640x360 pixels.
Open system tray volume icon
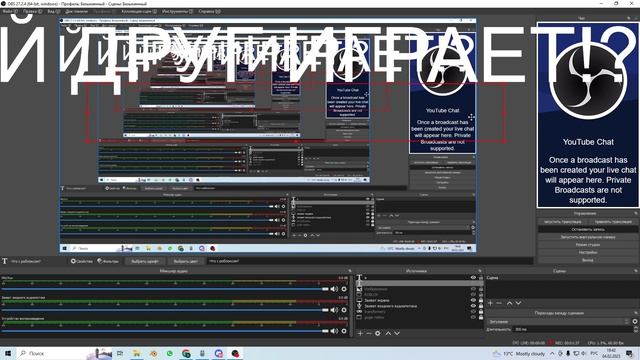(583, 353)
